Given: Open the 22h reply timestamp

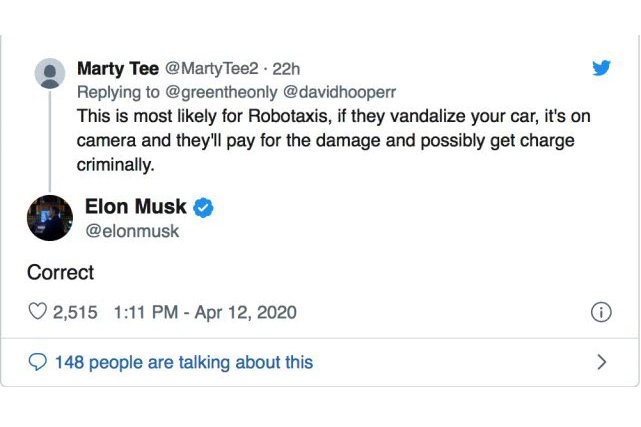Looking at the screenshot, I should tap(285, 69).
